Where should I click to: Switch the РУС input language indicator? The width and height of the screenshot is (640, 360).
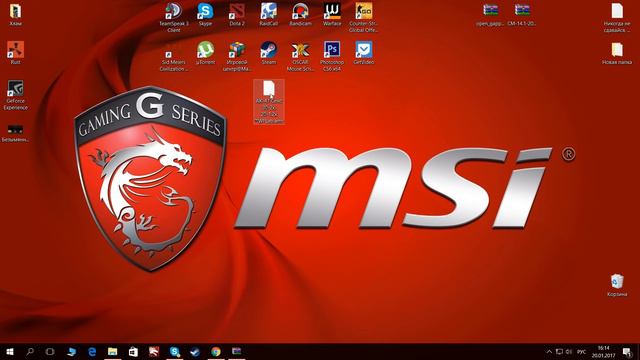point(582,351)
